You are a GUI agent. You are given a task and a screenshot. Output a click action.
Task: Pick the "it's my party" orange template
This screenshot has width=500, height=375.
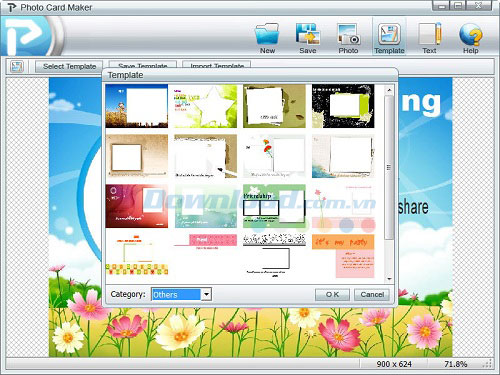coord(343,256)
